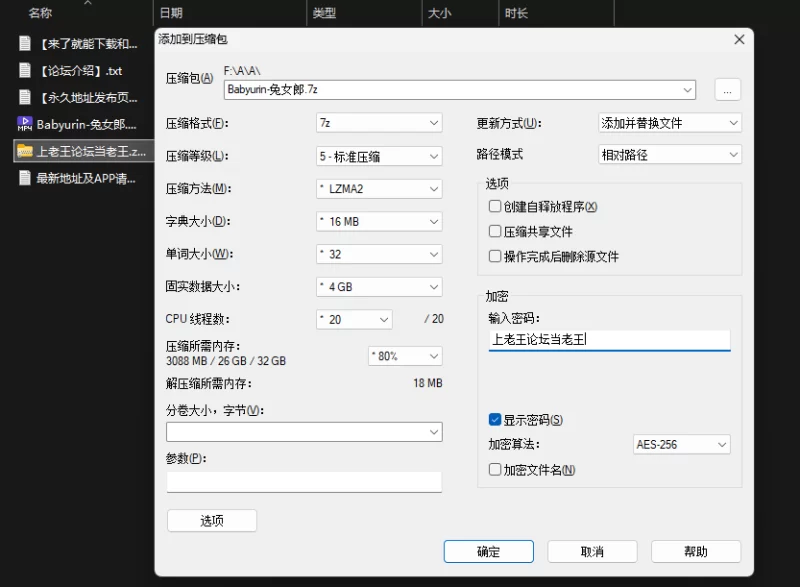Sort by 名称 column header
This screenshot has width=800, height=587.
tap(40, 13)
